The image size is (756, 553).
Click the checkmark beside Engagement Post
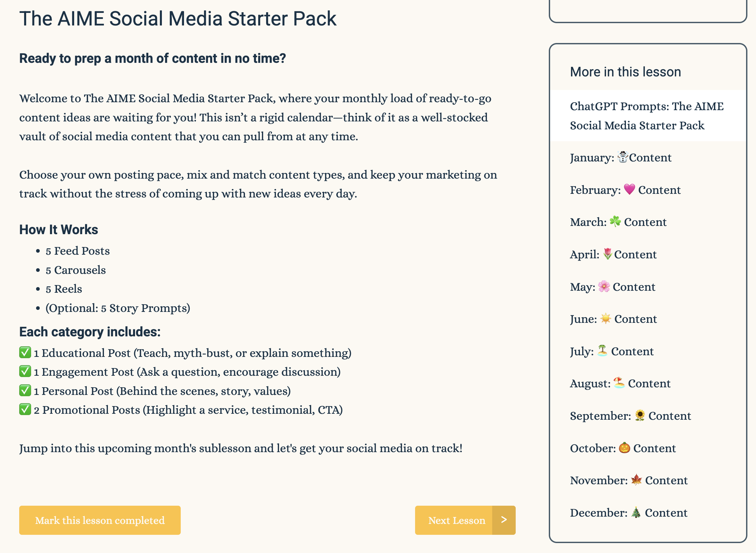click(25, 371)
